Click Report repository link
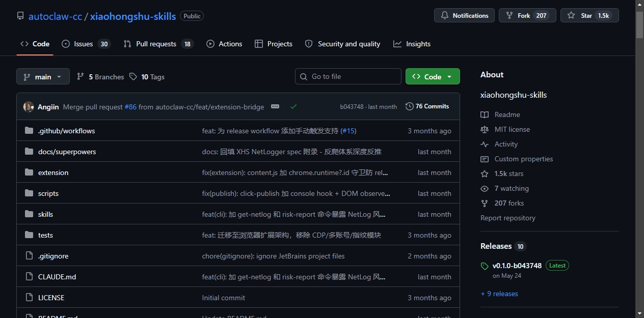 point(508,218)
